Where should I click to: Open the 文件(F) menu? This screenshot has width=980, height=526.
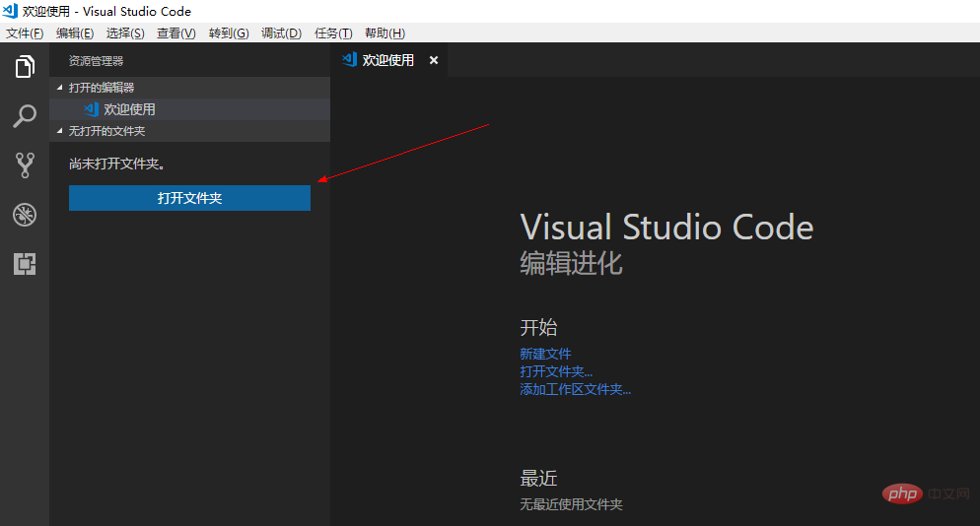[x=25, y=33]
